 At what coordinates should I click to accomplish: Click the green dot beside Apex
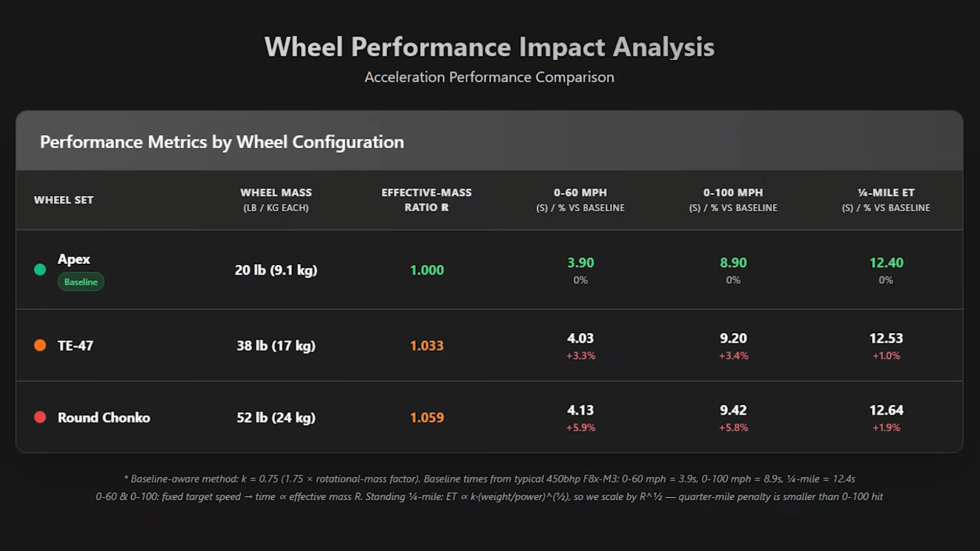pos(40,269)
